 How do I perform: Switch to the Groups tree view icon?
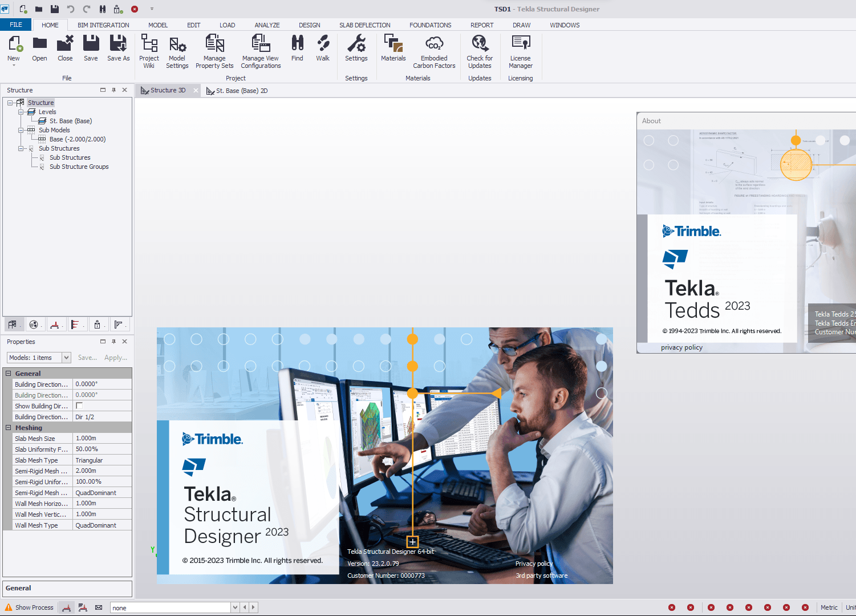coord(34,325)
